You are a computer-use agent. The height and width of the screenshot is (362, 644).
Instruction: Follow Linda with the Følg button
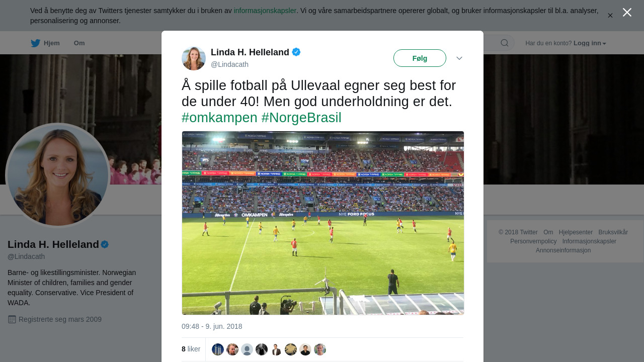click(x=420, y=58)
